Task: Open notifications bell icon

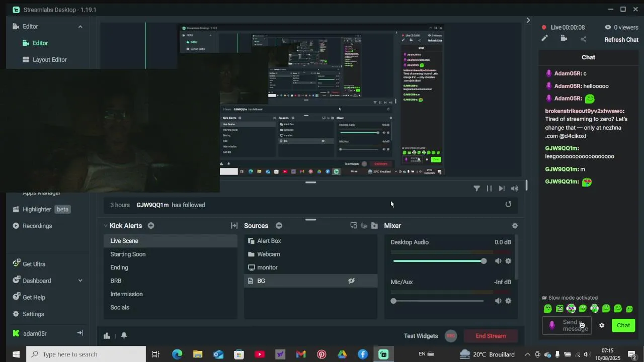Action: coord(124,336)
